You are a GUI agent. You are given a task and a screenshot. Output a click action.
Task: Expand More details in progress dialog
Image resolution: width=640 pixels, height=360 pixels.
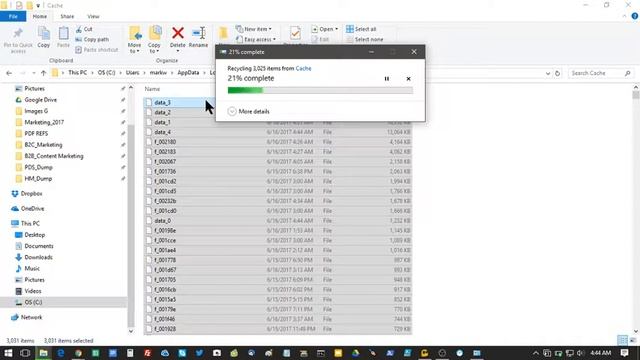(249, 111)
